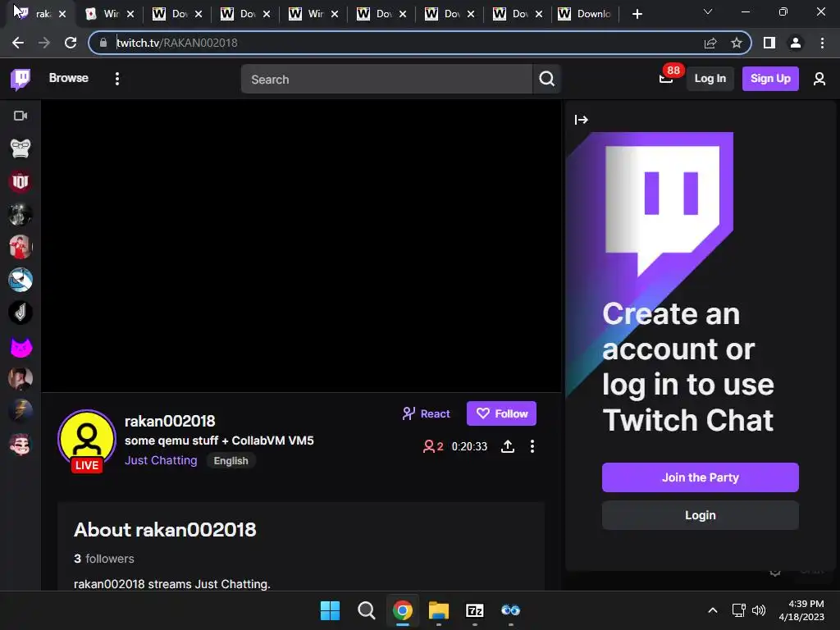Open a new browser tab
This screenshot has height=630, width=840.
click(637, 14)
